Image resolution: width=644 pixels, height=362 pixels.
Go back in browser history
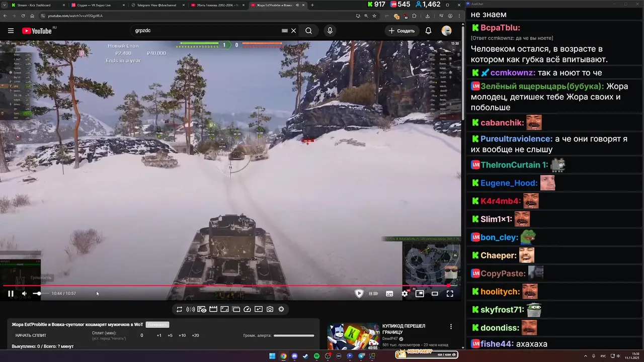[5, 16]
